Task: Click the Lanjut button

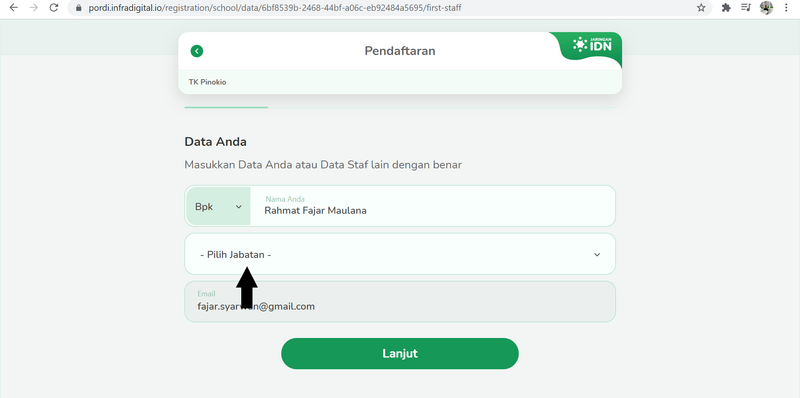Action: 400,354
